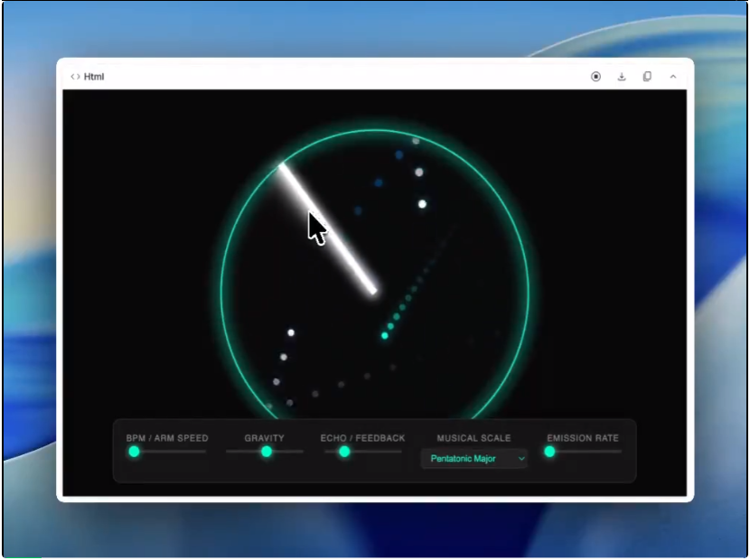The image size is (750, 560).
Task: Click the code brackets icon beside Html
Action: tap(75, 77)
